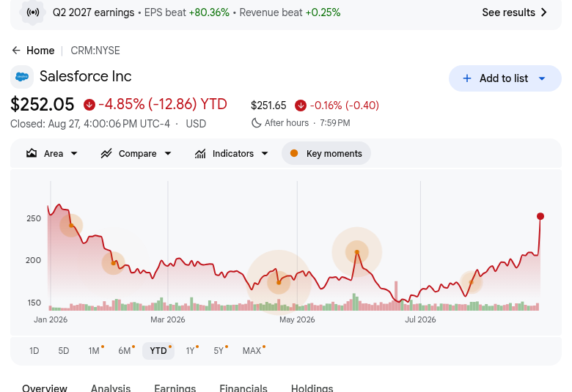The width and height of the screenshot is (572, 392).
Task: Click the May 2026 axis label
Action: coord(297,319)
